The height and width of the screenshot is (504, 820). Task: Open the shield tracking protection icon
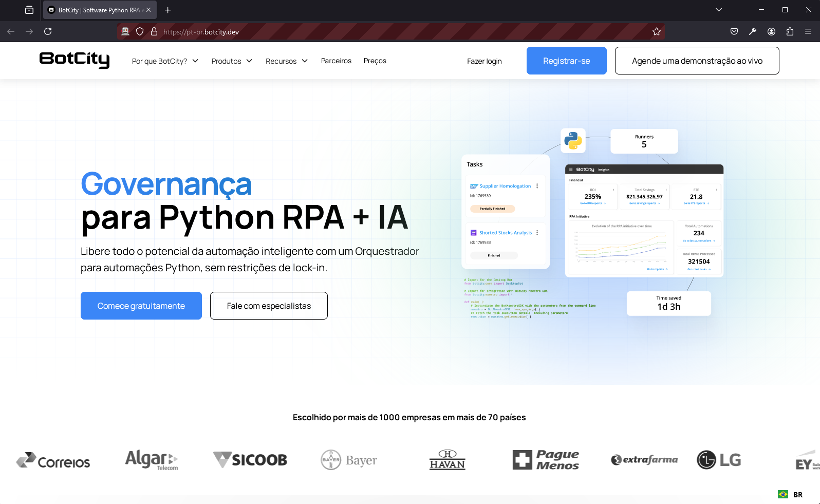[x=140, y=31]
